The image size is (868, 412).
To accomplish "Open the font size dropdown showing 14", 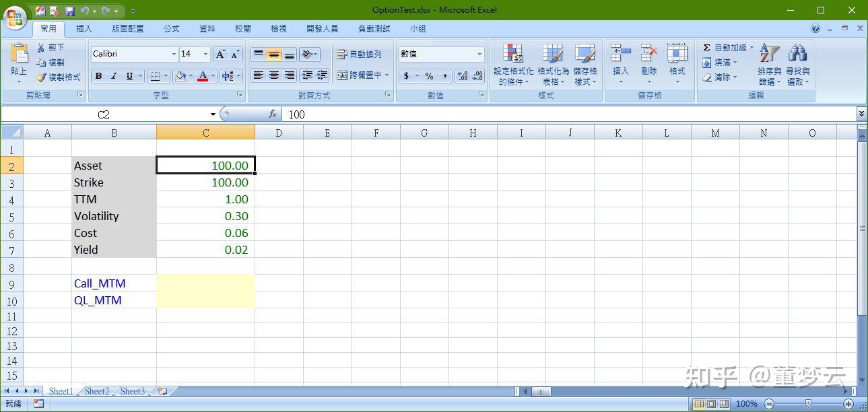I will coord(195,54).
